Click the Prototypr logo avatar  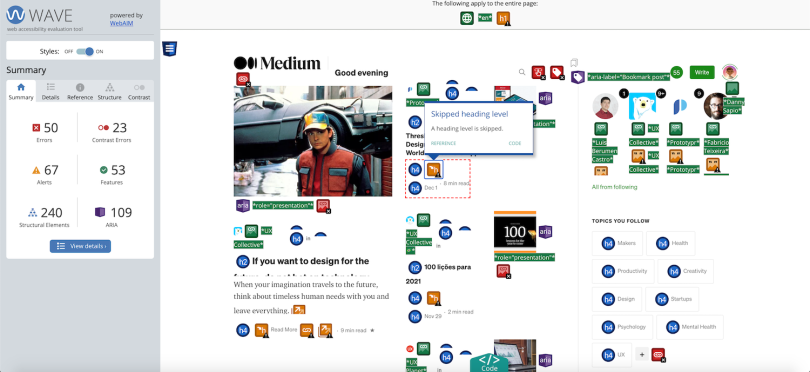coord(680,107)
